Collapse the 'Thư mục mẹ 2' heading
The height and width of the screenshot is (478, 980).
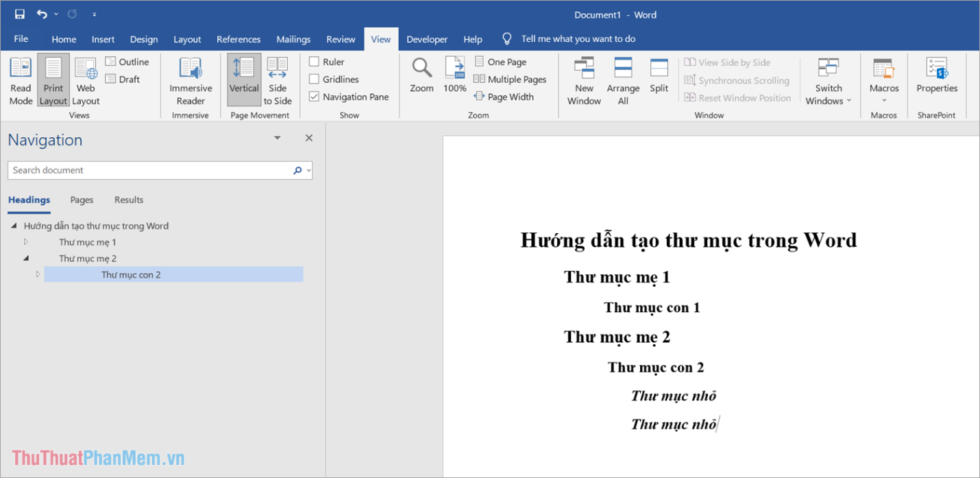(x=26, y=258)
